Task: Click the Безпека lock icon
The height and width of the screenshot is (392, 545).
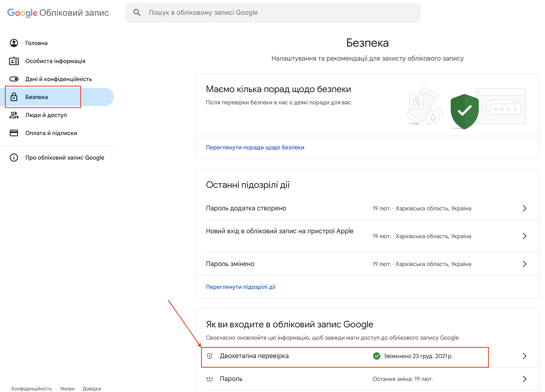Action: 14,97
